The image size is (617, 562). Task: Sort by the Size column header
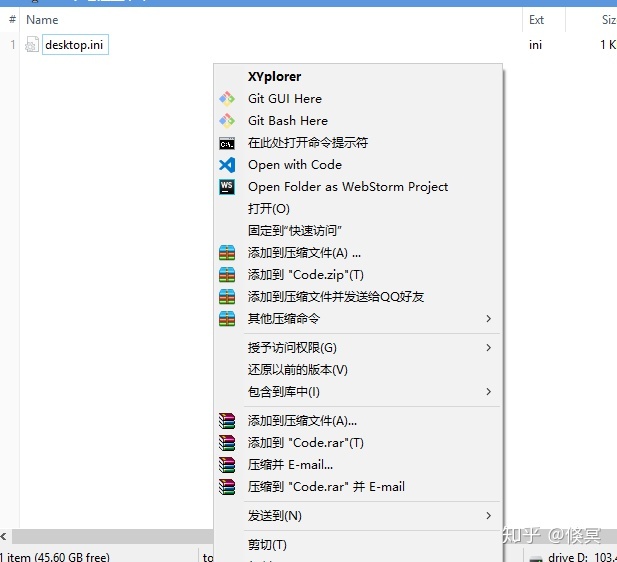591,20
